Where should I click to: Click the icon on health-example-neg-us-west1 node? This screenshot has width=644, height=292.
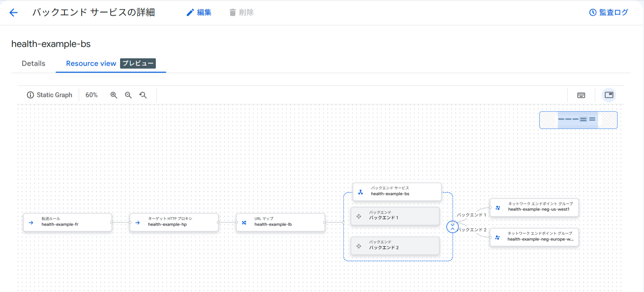[498, 208]
